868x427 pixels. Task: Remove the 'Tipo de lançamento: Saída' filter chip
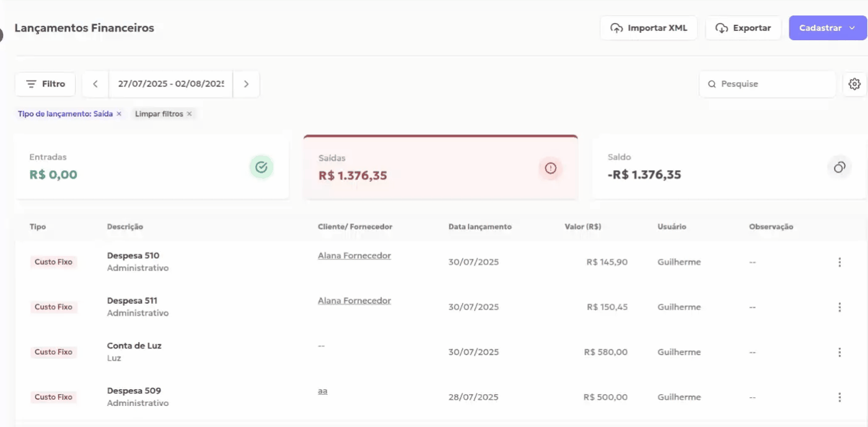point(119,114)
